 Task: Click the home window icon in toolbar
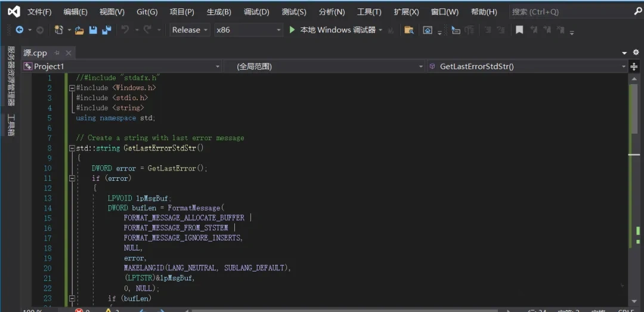[x=428, y=30]
